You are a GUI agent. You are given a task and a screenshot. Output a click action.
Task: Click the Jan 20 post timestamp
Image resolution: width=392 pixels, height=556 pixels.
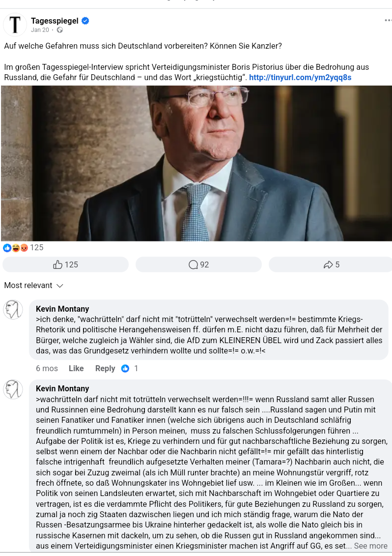pos(40,30)
